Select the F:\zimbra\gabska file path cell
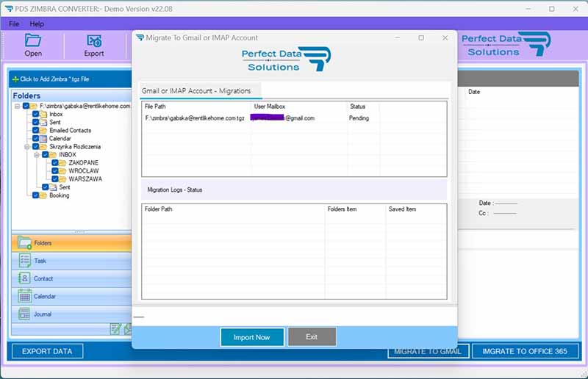Screen dimensions: 588x379 [x=195, y=118]
